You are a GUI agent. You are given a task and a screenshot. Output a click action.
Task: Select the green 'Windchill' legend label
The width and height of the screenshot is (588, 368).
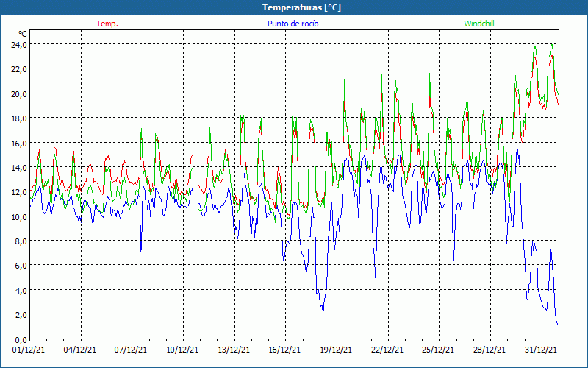coord(479,24)
